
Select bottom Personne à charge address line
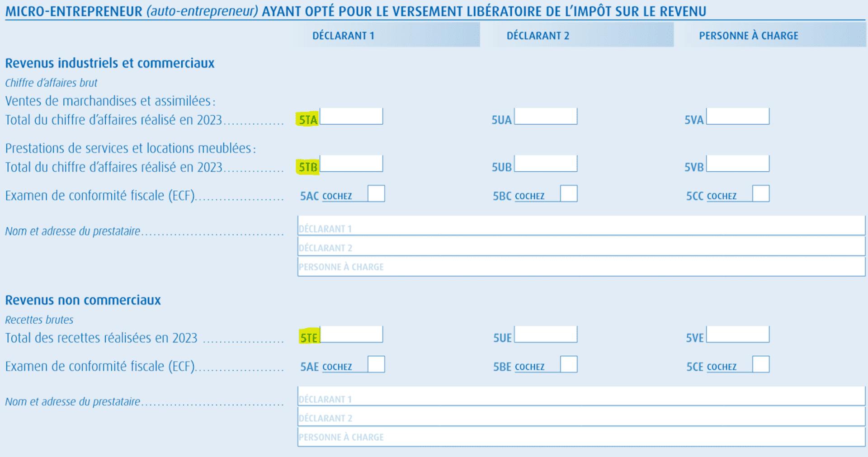point(581,437)
